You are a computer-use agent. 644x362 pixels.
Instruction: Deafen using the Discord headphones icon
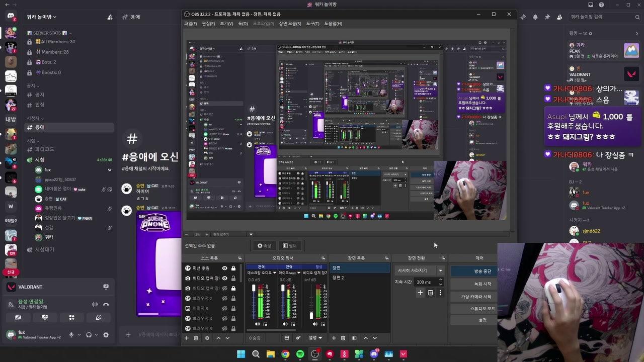pos(89,335)
